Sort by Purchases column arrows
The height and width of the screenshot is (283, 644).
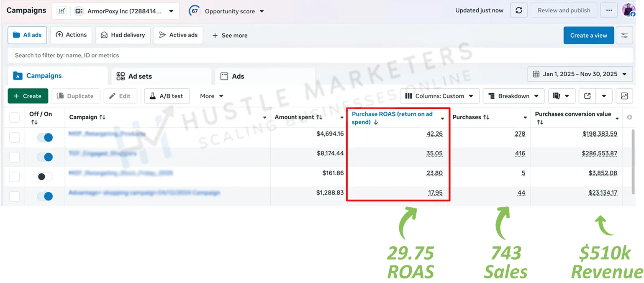pos(486,118)
